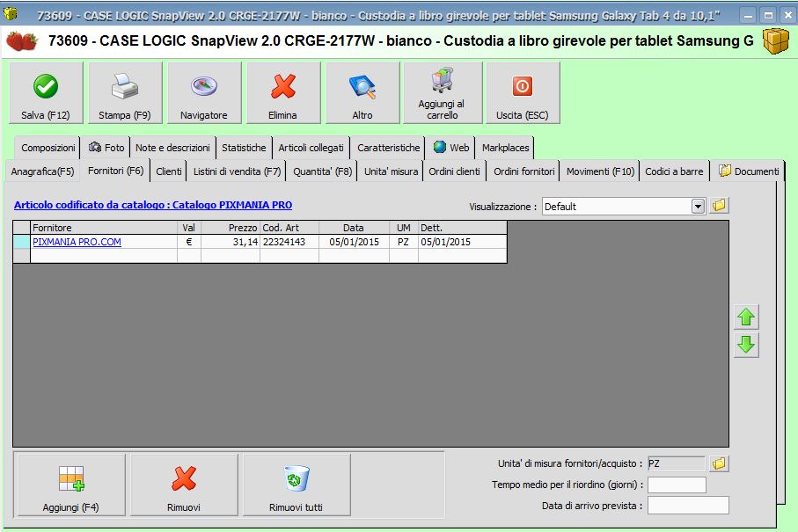
Task: Open the Composizioni tab
Action: tap(48, 148)
